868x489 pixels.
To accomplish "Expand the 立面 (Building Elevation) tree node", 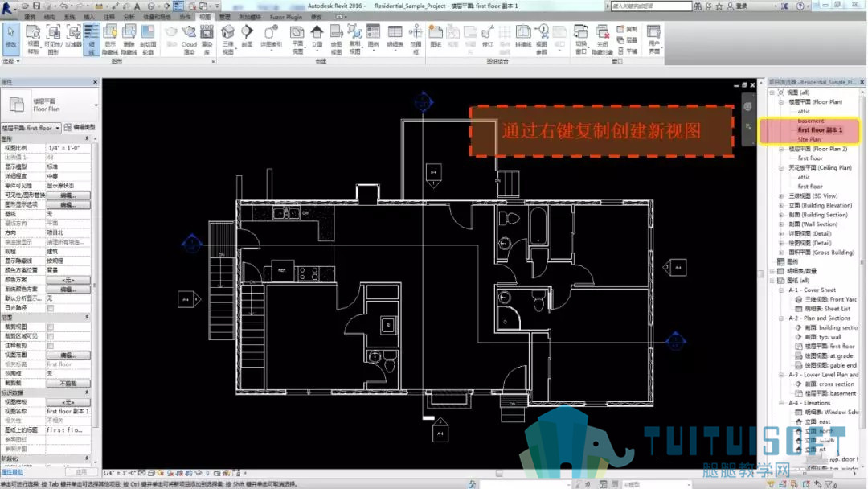I will pos(781,205).
